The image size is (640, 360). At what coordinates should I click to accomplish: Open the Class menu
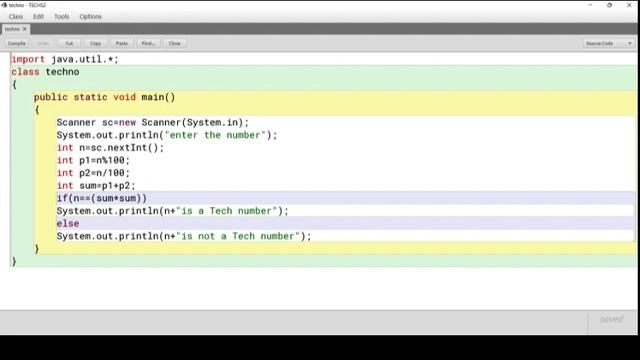tap(16, 17)
